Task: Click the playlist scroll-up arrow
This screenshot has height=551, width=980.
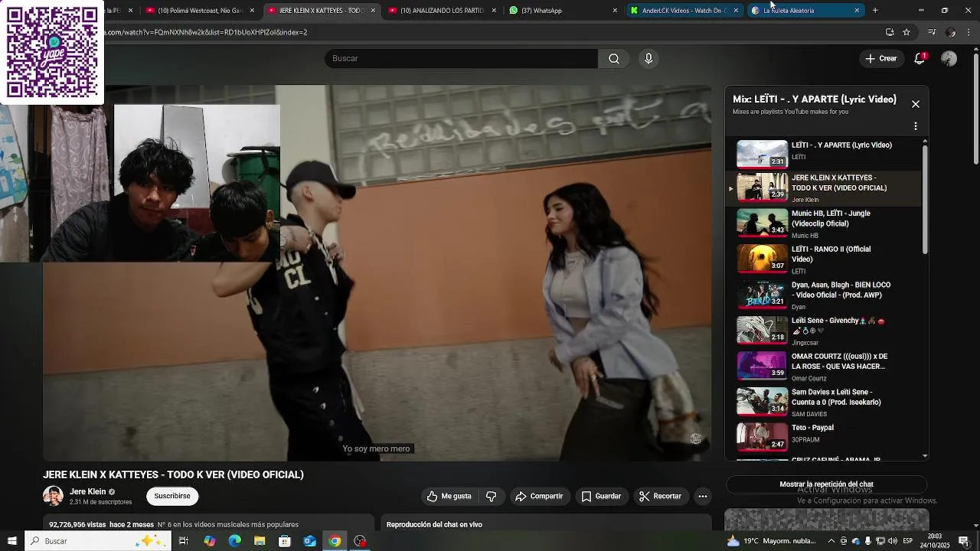Action: tap(925, 142)
